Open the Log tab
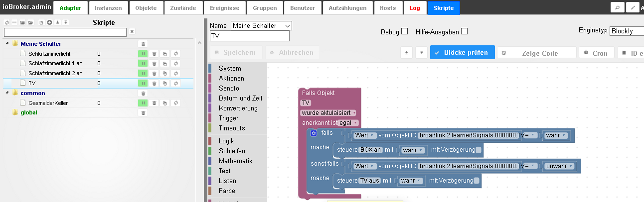 pyautogui.click(x=415, y=8)
